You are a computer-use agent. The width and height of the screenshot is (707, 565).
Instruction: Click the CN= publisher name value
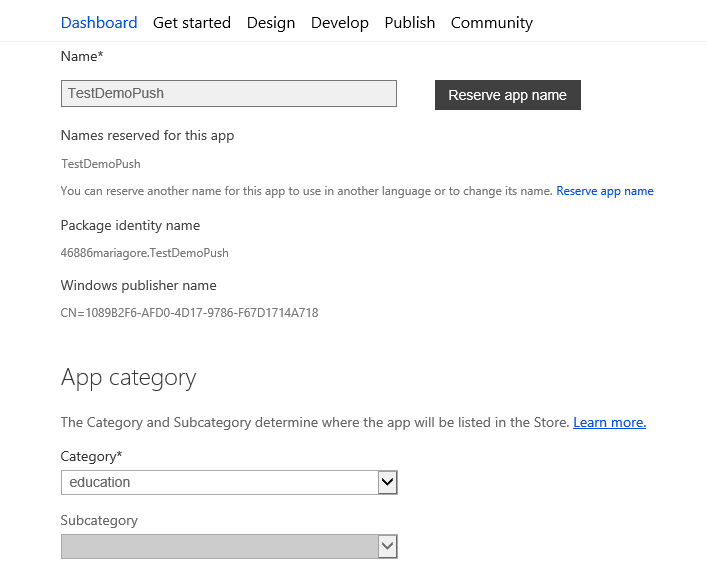pyautogui.click(x=189, y=313)
